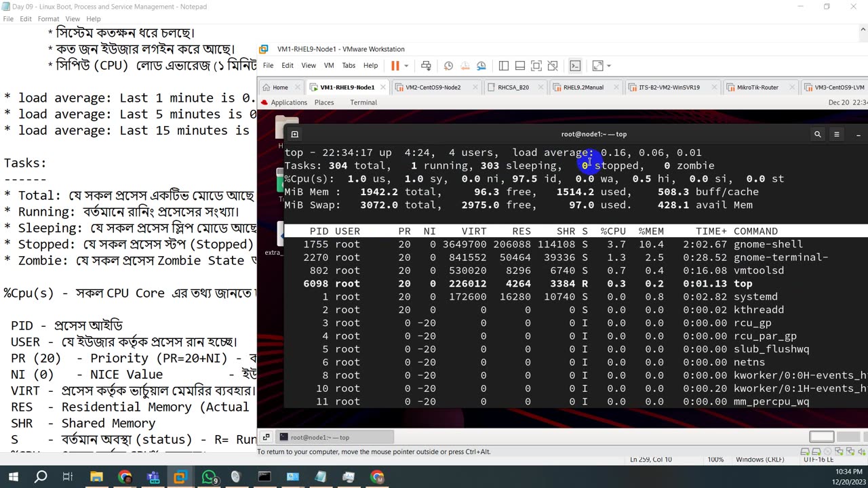The image size is (868, 488).
Task: Open GNOME Applications menu in the VM
Action: (x=283, y=102)
